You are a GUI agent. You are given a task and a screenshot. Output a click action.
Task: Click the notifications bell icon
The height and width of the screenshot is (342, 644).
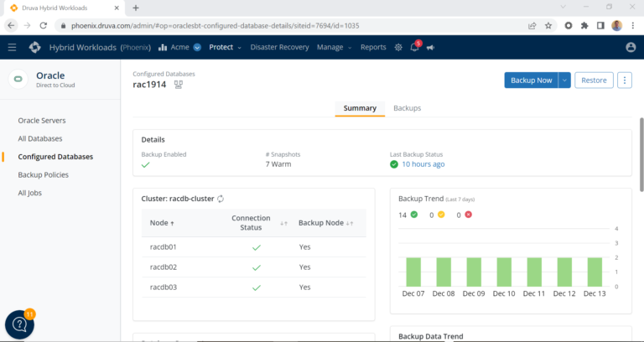414,48
